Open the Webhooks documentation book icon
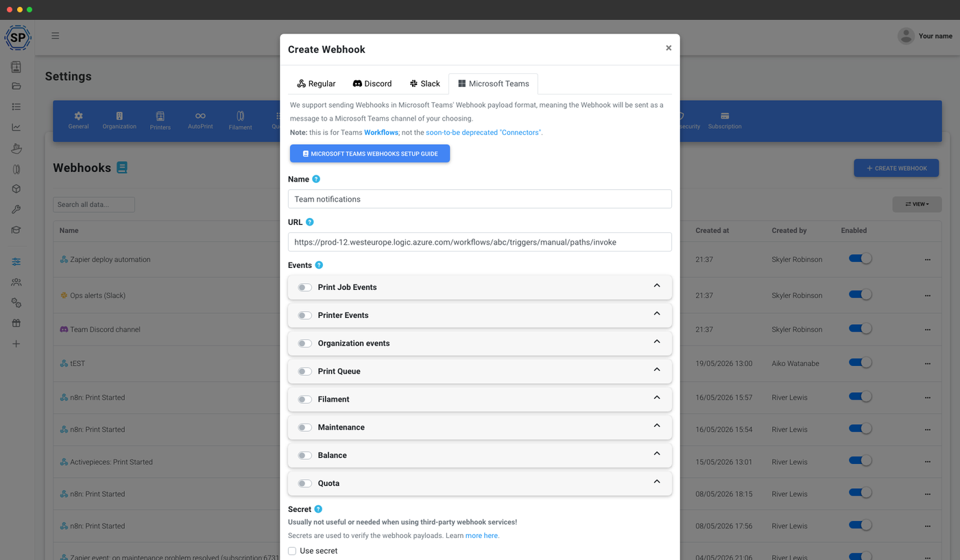 (x=122, y=167)
